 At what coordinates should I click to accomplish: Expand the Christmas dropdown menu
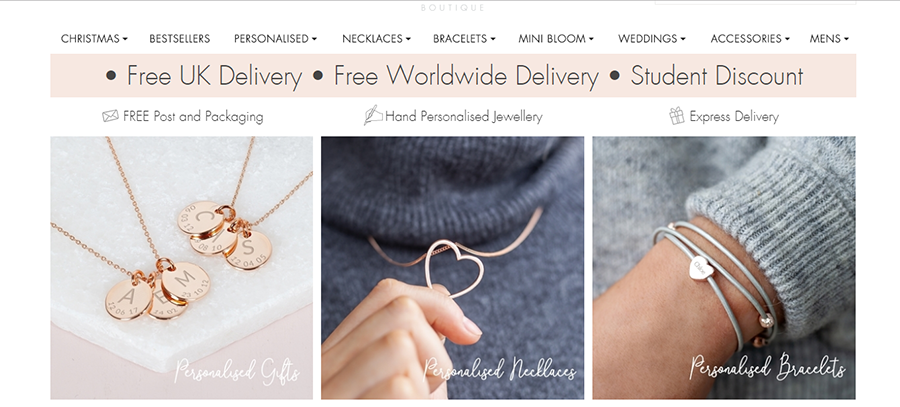pos(94,38)
